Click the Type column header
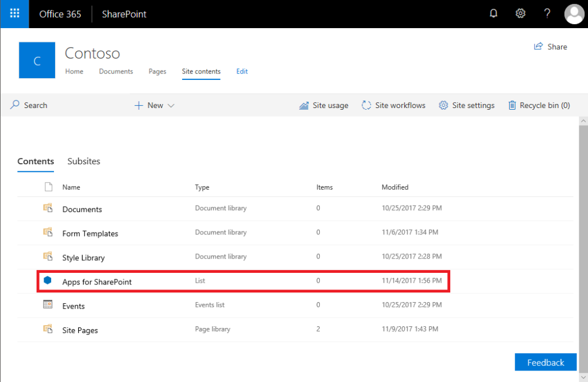588x382 pixels. [x=202, y=187]
